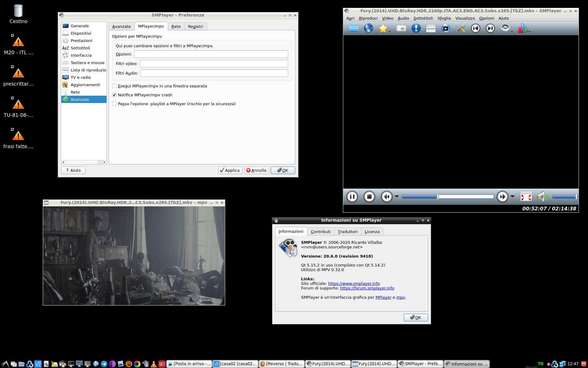The width and height of the screenshot is (588, 368).
Task: Open the forum.smplayer.info link
Action: pos(367,288)
